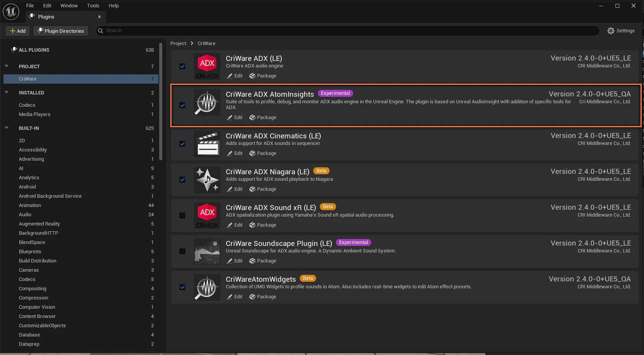
Task: Close the Plugins tab
Action: (x=99, y=17)
